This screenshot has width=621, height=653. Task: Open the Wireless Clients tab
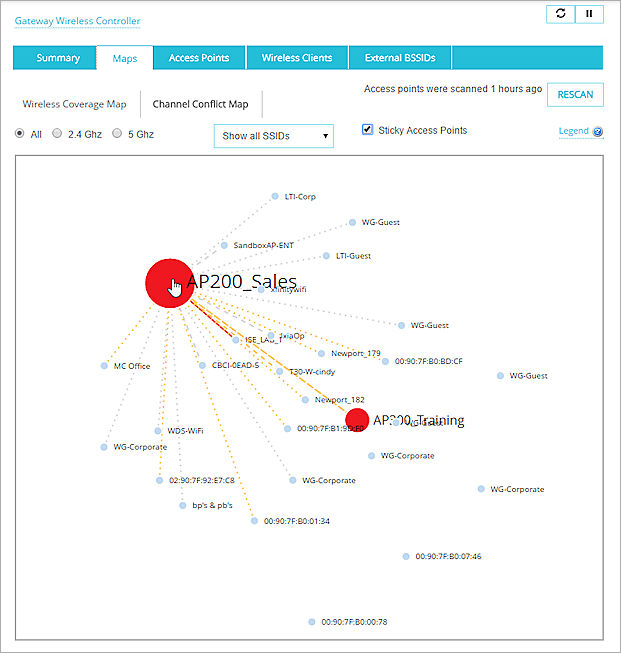[297, 58]
